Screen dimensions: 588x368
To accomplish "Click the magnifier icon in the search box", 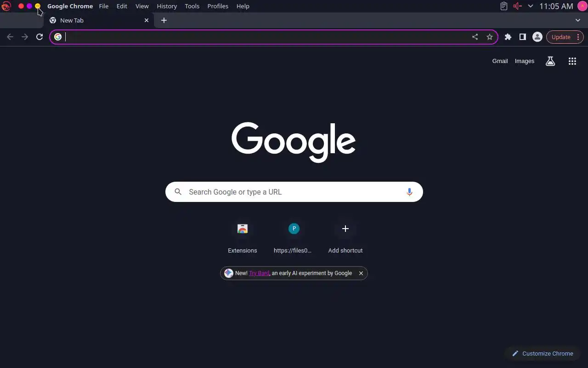I will point(178,192).
